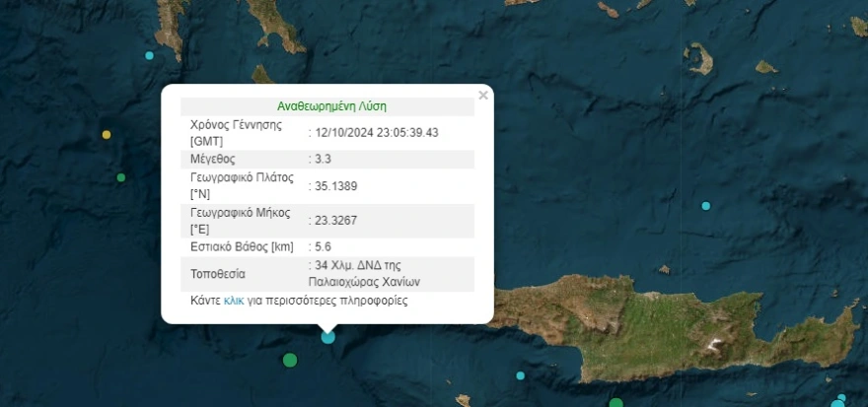Close the earthquake info popup
This screenshot has height=407, width=868.
point(482,96)
